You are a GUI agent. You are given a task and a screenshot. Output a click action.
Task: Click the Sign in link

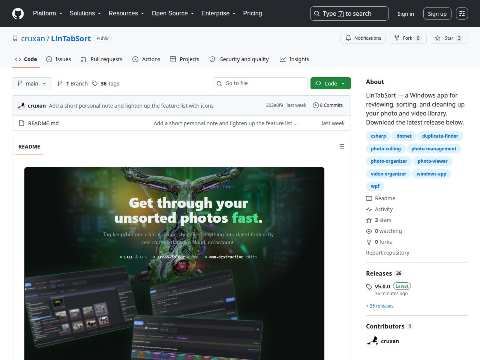click(x=405, y=14)
